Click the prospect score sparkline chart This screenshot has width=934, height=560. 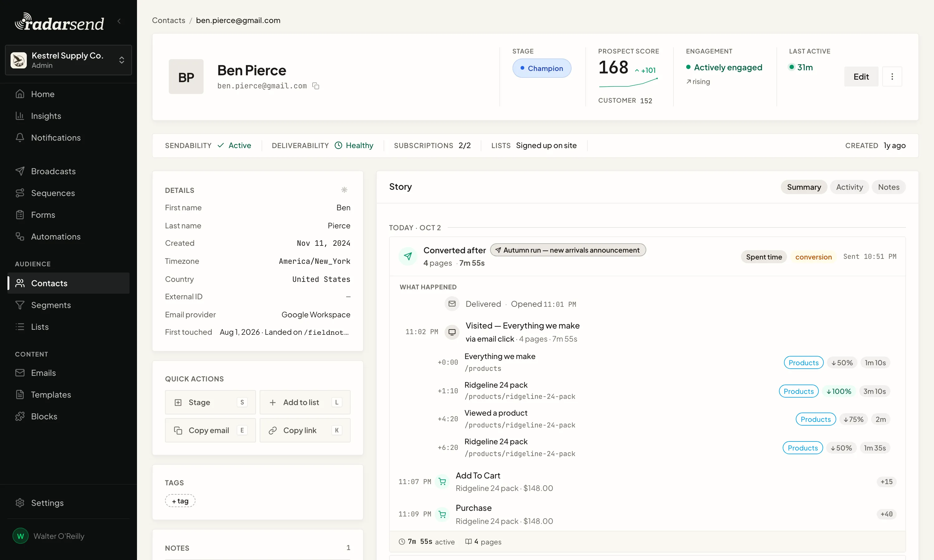click(x=628, y=83)
